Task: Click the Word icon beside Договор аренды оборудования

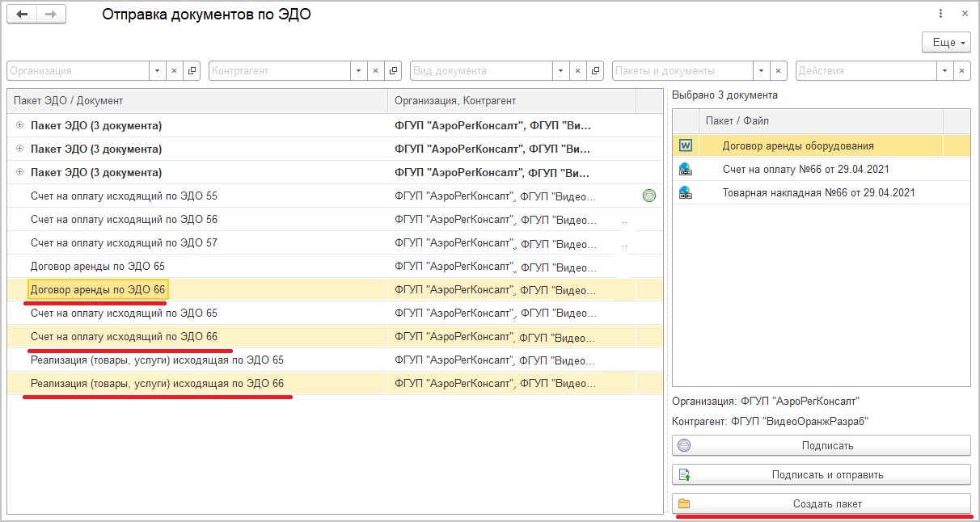Action: click(686, 145)
